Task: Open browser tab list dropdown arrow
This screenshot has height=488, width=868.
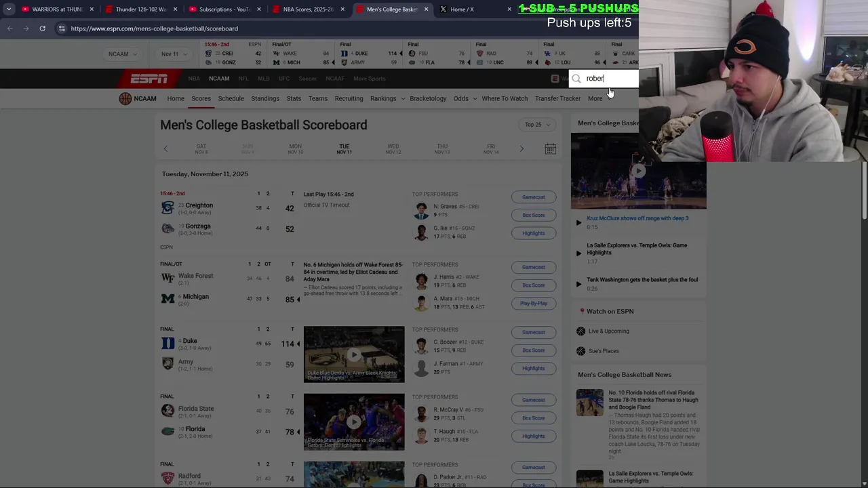Action: pos(9,9)
